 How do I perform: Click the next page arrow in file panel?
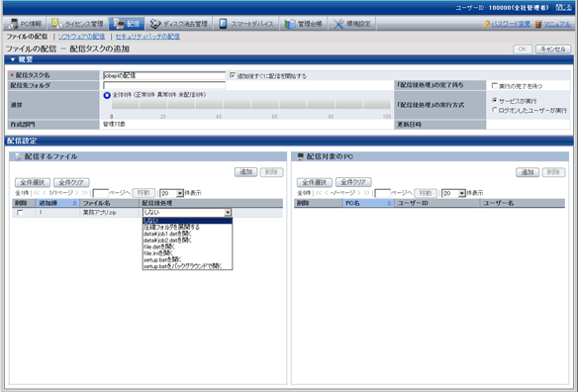pyautogui.click(x=77, y=193)
